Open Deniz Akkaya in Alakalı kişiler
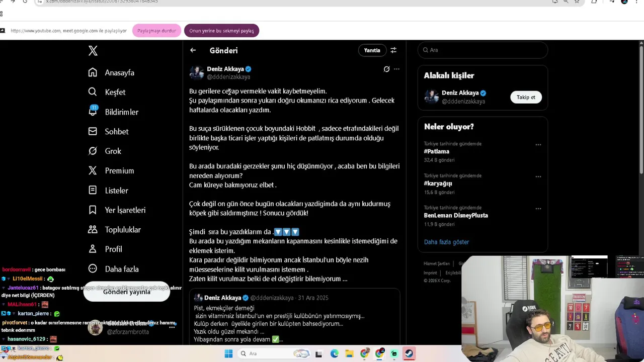 [x=460, y=93]
